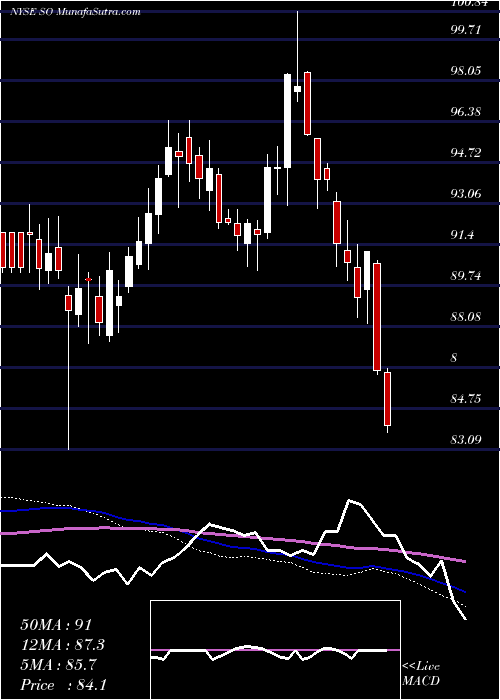Viewport: 500px width, 700px height.
Task: Select the 88.08 price axis label
Action: coord(467,317)
